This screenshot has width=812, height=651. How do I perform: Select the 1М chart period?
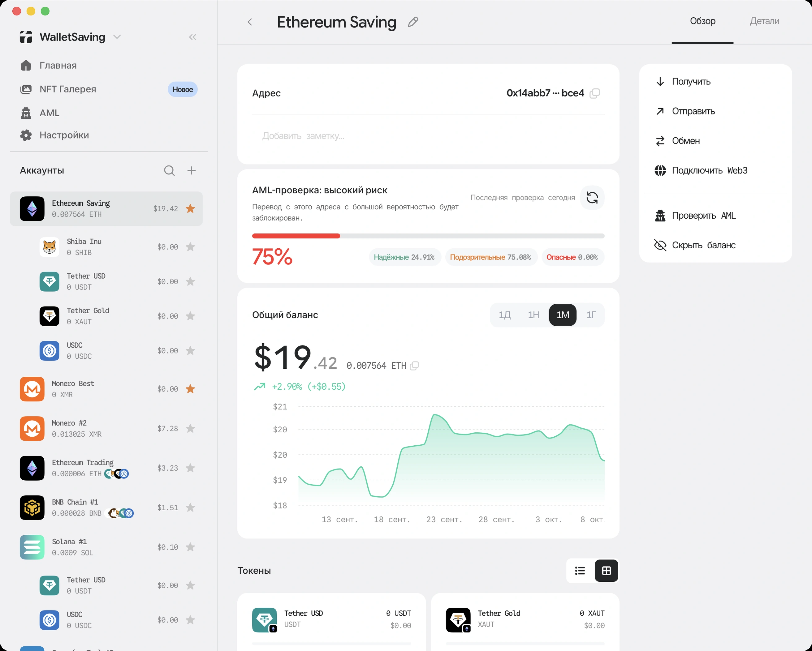tap(563, 315)
